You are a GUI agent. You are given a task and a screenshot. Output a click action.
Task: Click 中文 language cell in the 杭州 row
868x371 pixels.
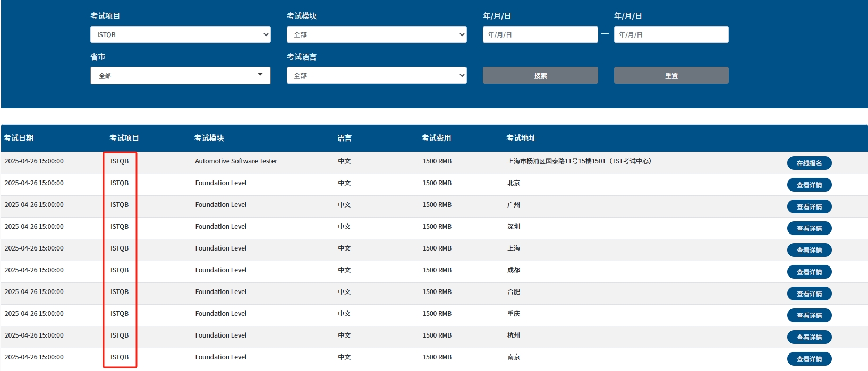click(344, 335)
